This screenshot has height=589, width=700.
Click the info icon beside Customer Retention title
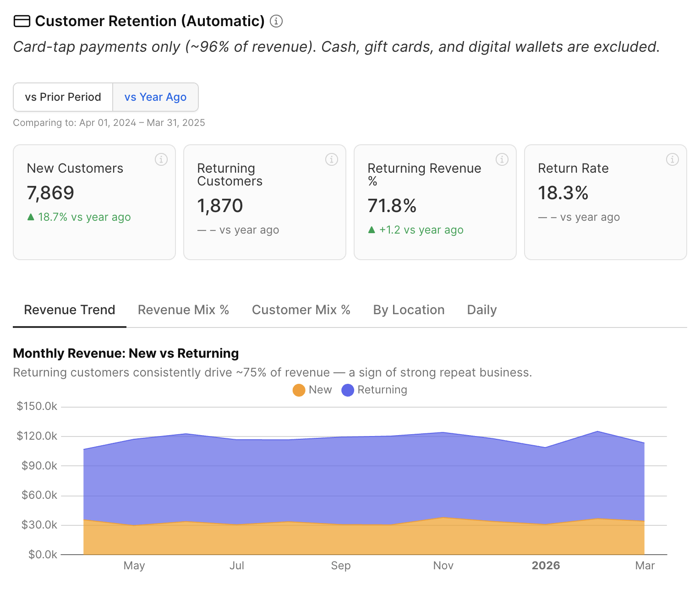point(276,21)
